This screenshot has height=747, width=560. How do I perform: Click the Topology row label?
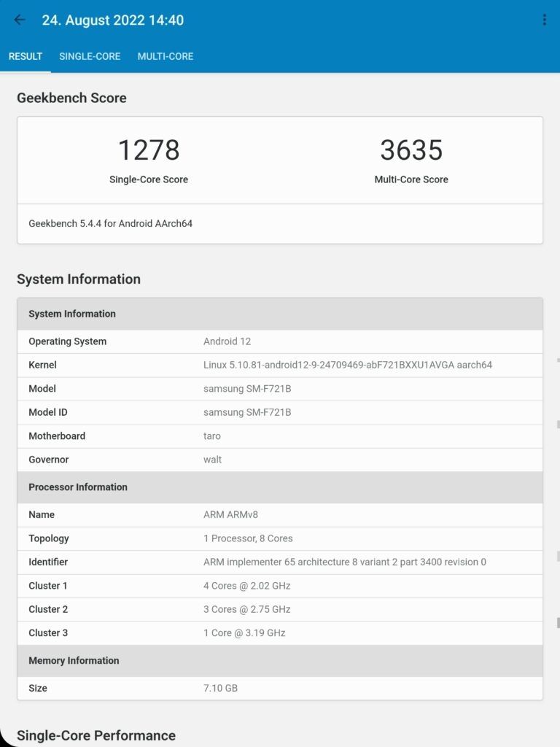tap(49, 538)
